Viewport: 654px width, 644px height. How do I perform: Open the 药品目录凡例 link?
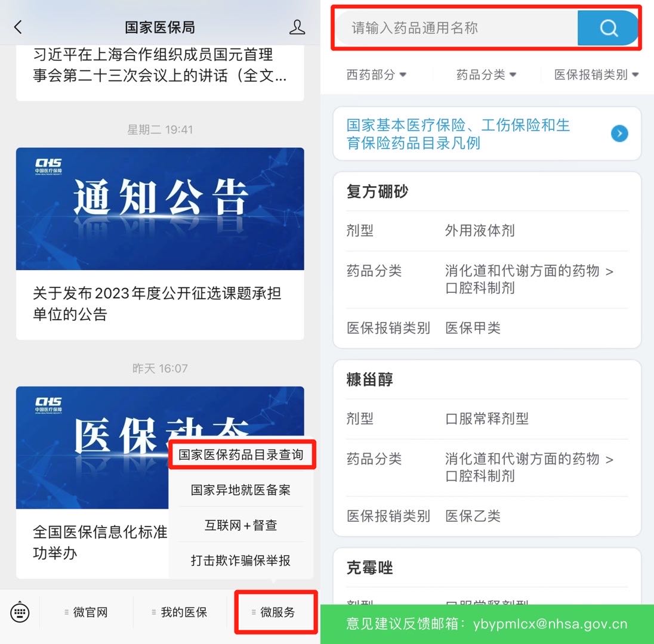pyautogui.click(x=487, y=134)
